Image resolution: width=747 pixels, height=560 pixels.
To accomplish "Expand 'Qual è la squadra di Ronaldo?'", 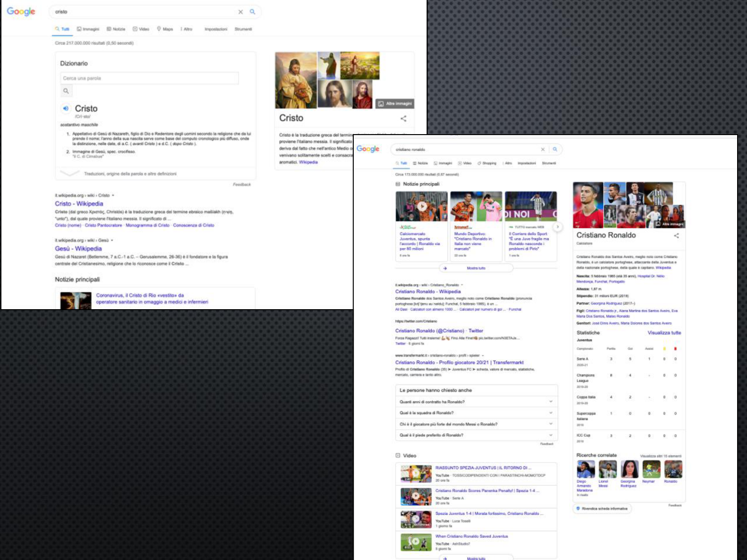I will [476, 413].
